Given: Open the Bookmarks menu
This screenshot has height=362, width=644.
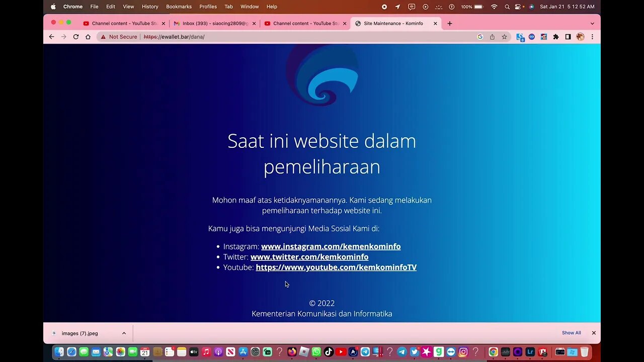Looking at the screenshot, I should coord(179,7).
